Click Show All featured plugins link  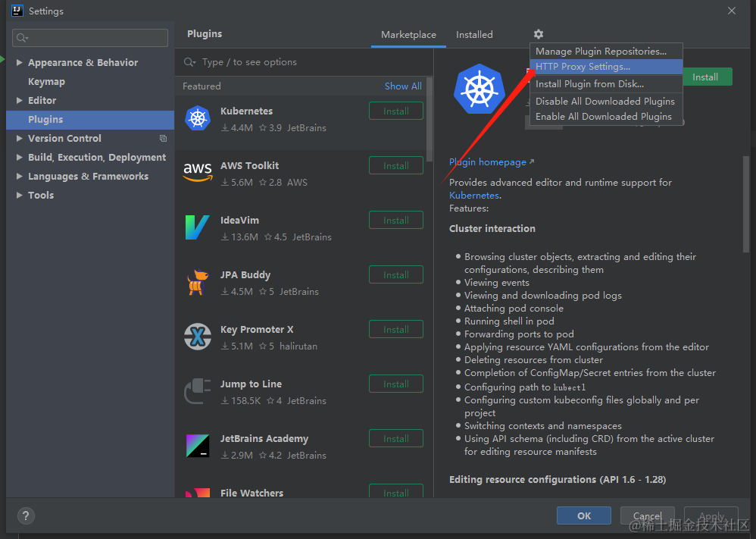pos(403,86)
